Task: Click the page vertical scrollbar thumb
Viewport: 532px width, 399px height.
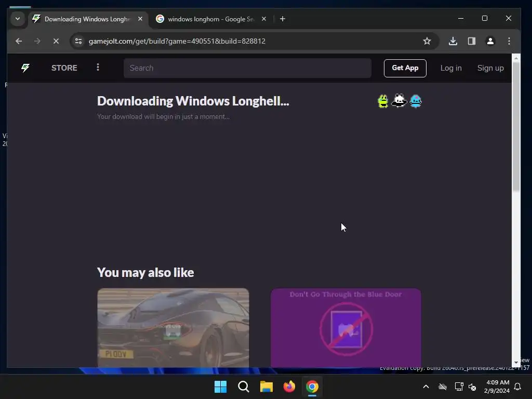Action: [516, 127]
